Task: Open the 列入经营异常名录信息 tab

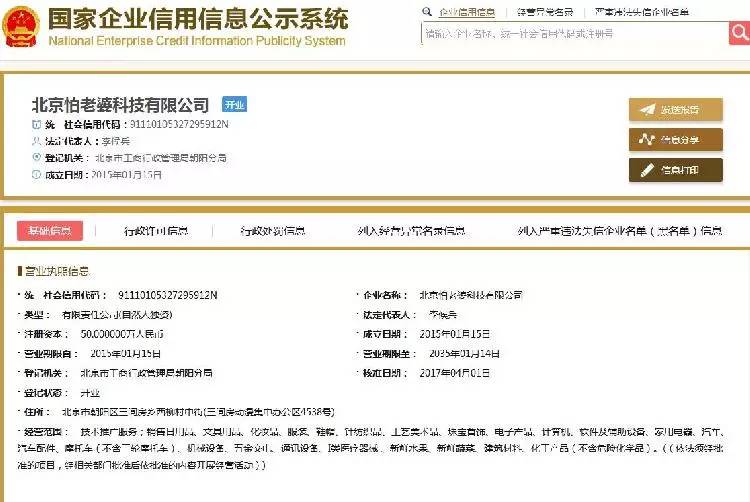Action: 411,231
